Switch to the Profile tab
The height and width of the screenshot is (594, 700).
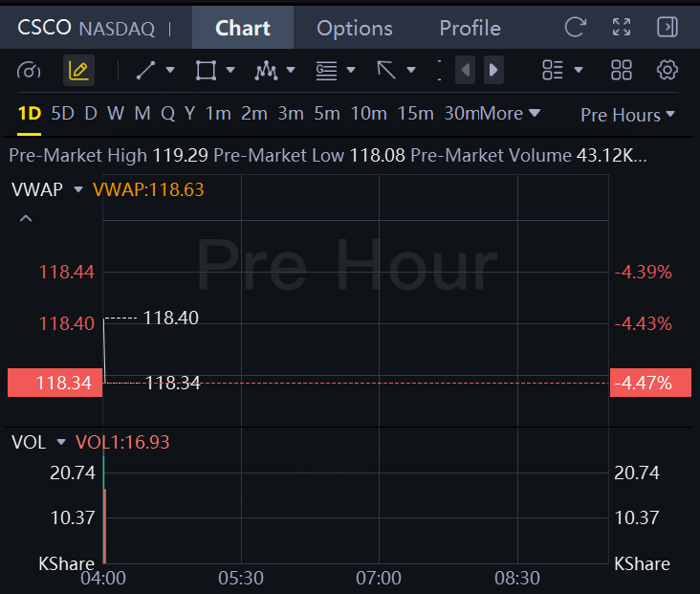tap(470, 28)
